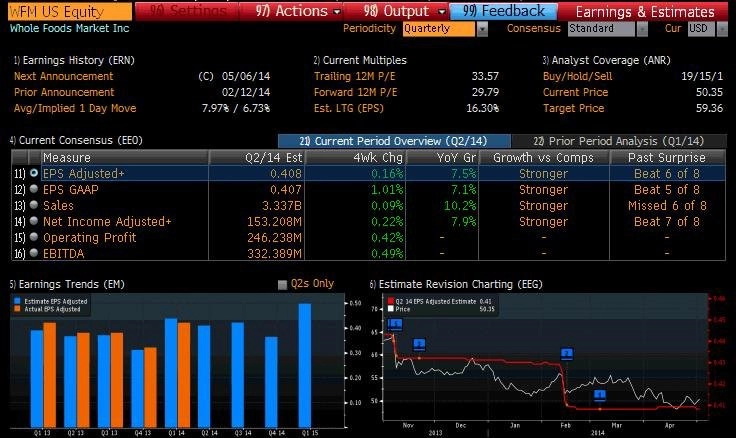This screenshot has height=438, width=736.
Task: Open Current Multiples section link
Action: point(360,60)
